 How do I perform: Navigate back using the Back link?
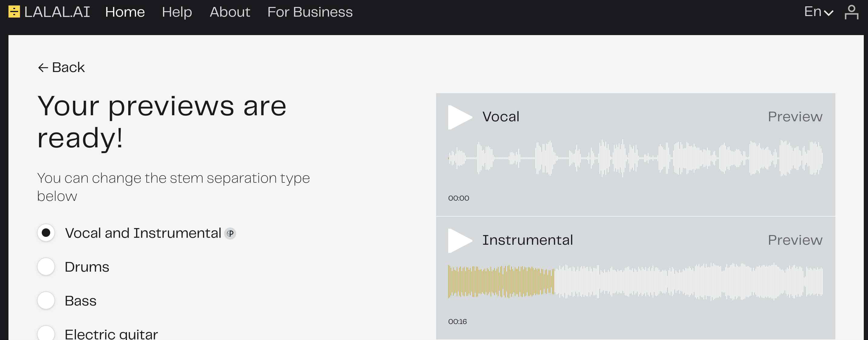coord(61,67)
